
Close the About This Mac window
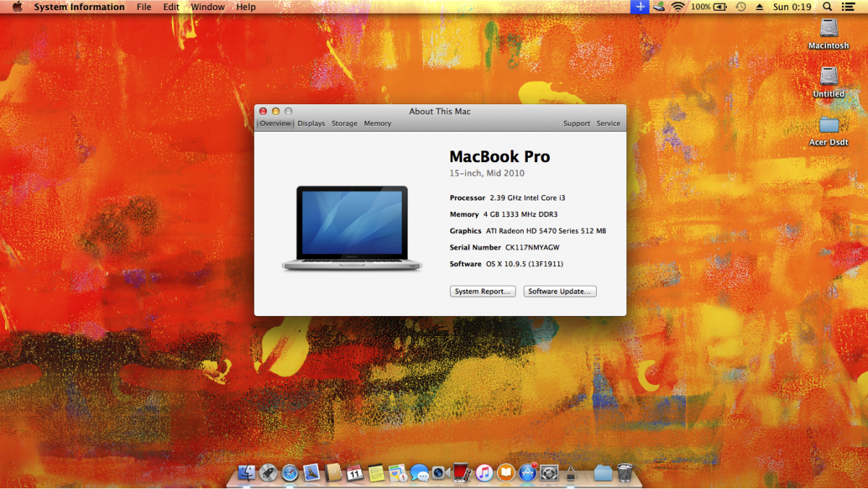[x=263, y=111]
